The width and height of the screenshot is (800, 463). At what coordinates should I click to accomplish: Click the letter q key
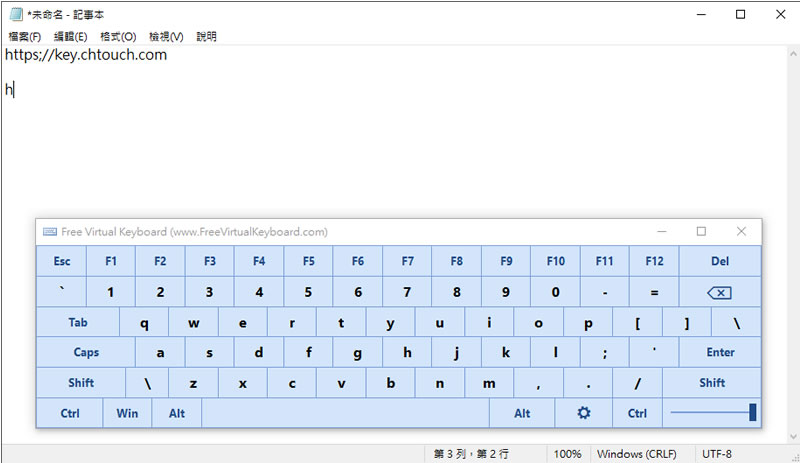pos(144,323)
